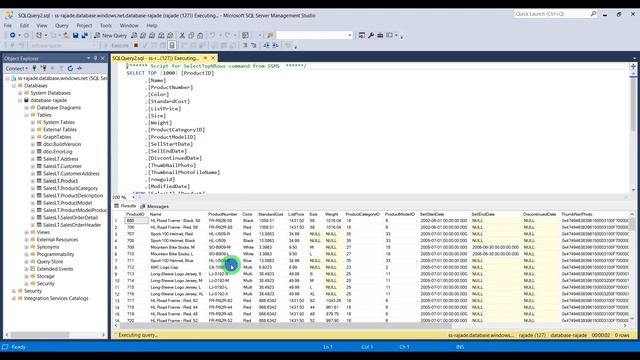Open the Query menu
This screenshot has width=640, height=360.
(62, 25)
